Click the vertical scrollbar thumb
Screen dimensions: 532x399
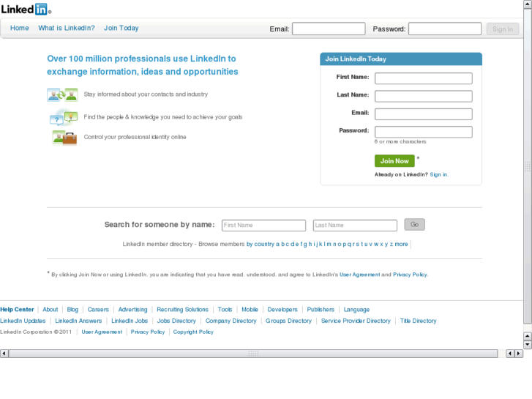click(x=528, y=165)
